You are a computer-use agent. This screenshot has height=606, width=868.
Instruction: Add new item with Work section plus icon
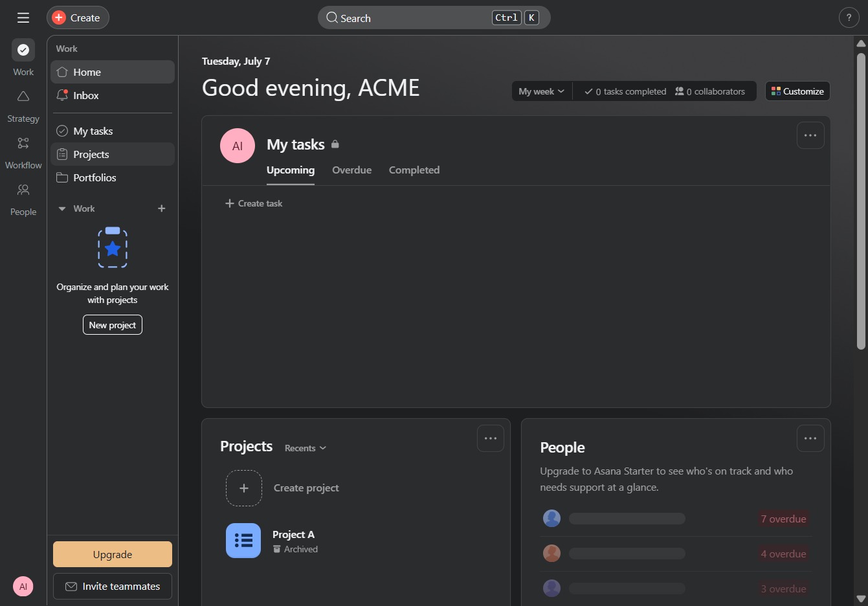[x=162, y=208]
